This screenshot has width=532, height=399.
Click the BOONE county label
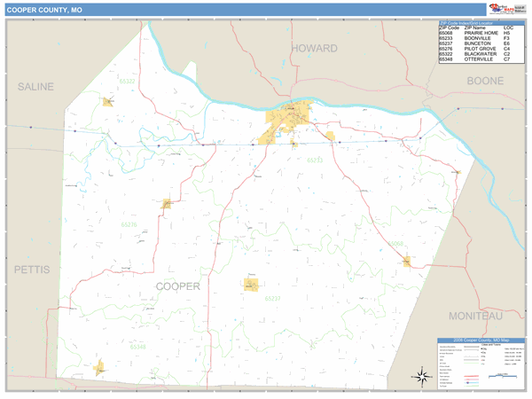point(486,81)
